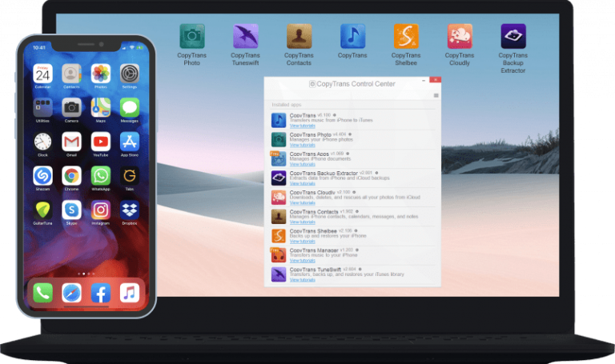Open CopyTrans Backup Extractor desktop shortcut
The height and width of the screenshot is (364, 615).
513,37
